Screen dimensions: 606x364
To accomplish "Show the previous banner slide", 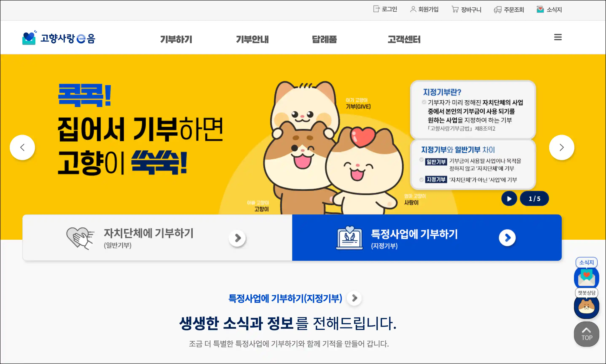I will pyautogui.click(x=22, y=147).
